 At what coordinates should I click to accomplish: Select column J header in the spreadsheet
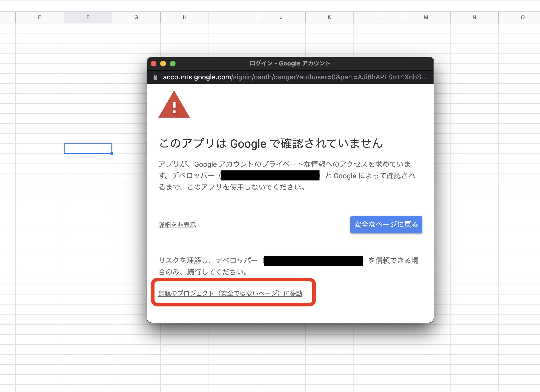281,17
